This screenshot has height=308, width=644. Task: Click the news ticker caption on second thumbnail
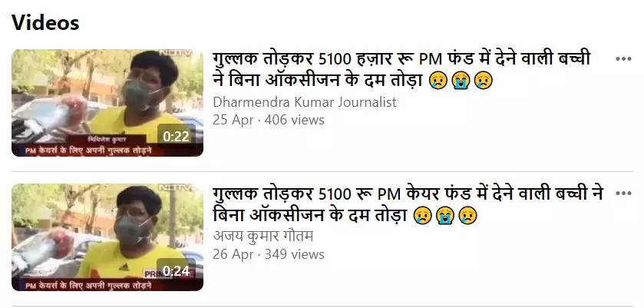(x=88, y=286)
